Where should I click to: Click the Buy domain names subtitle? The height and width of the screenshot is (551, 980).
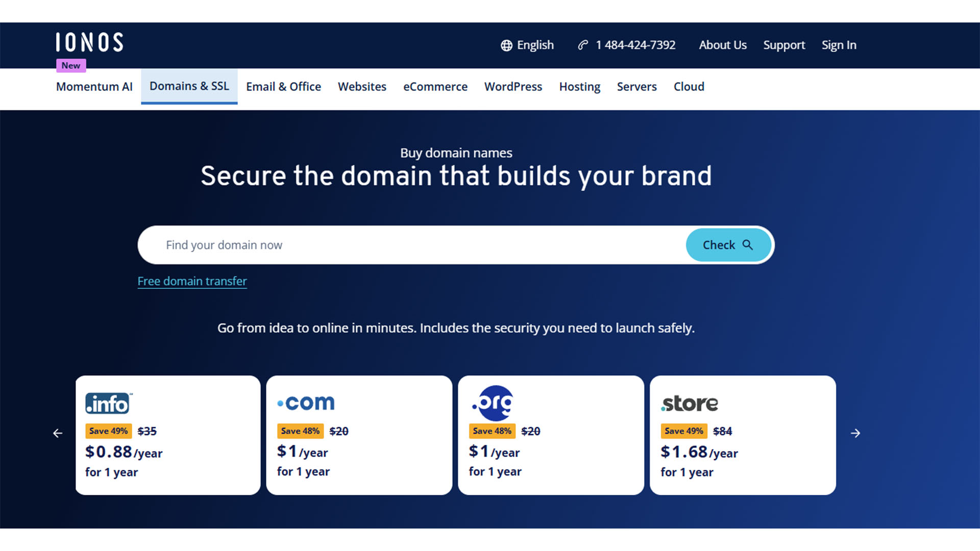tap(456, 153)
